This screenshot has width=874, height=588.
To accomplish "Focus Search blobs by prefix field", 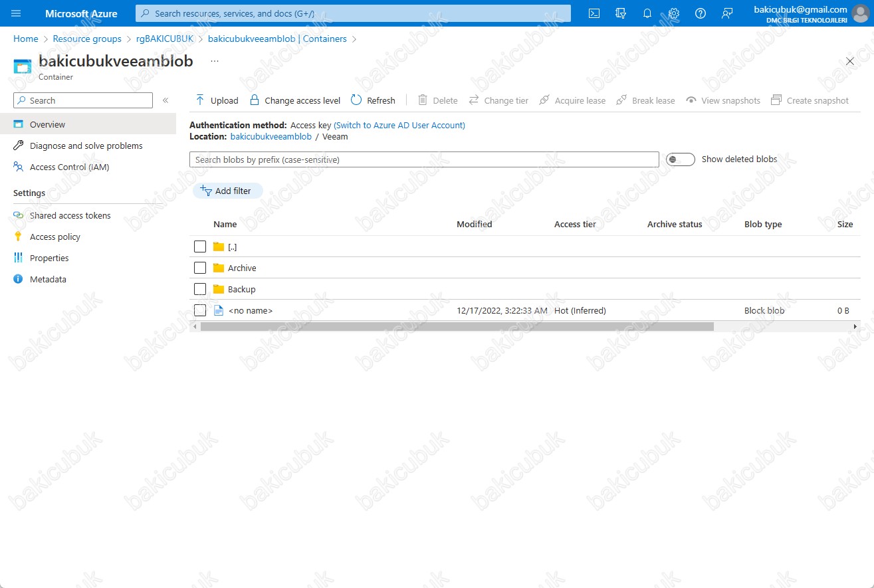I will coord(424,159).
